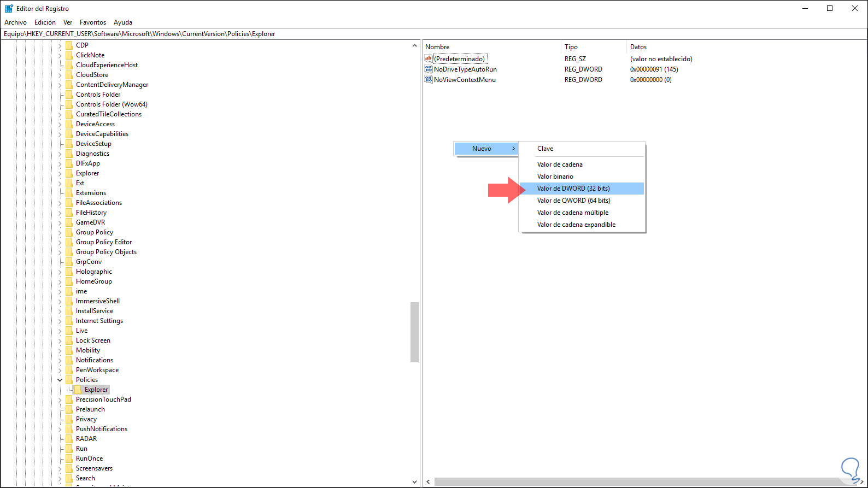The image size is (868, 488).
Task: Open the Ver menu
Action: [x=68, y=22]
